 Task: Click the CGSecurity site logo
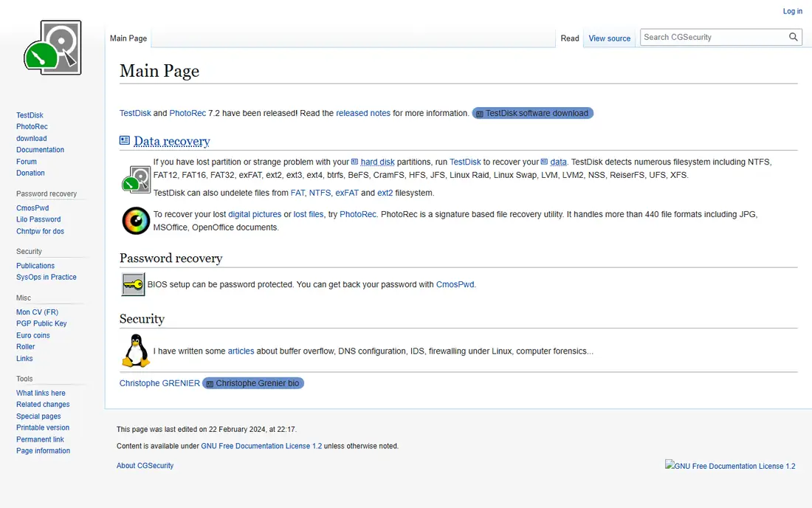(53, 48)
